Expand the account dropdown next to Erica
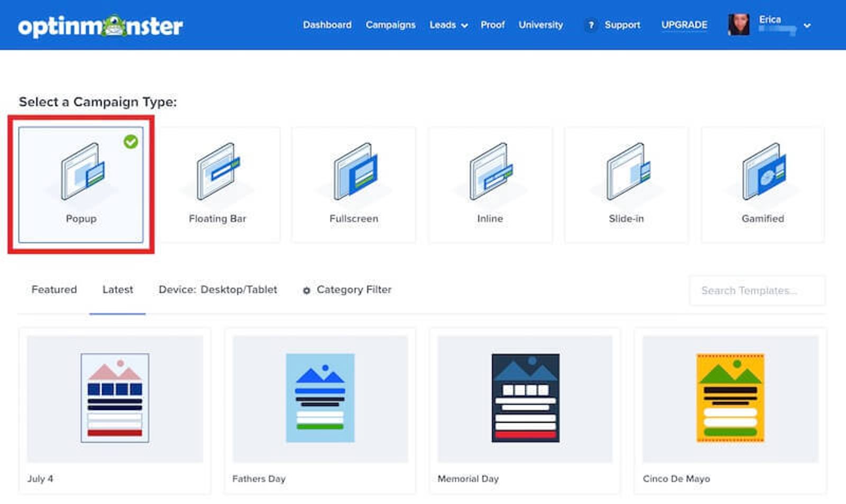Viewport: 846px width, 504px height. tap(807, 25)
